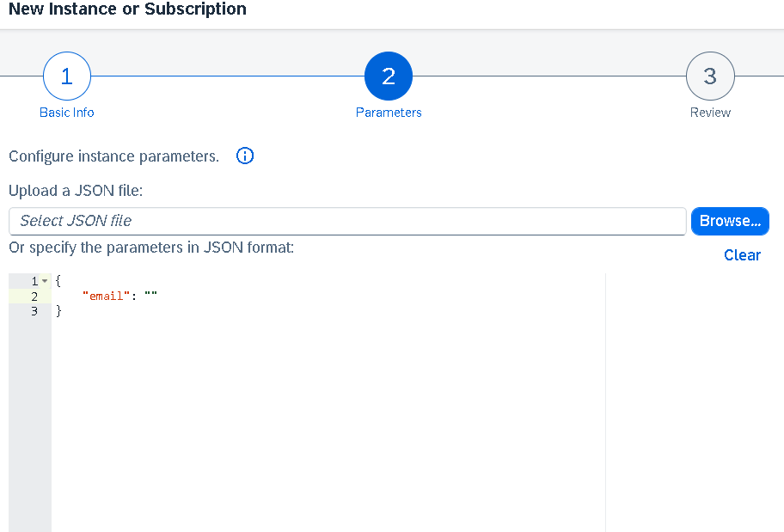Click the highlighted step 2 circle
The image size is (784, 532).
click(389, 76)
